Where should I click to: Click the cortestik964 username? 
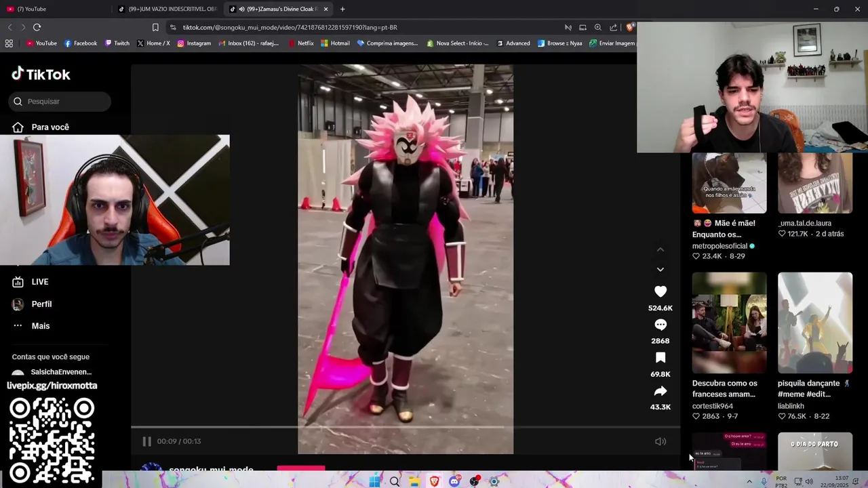coord(713,406)
